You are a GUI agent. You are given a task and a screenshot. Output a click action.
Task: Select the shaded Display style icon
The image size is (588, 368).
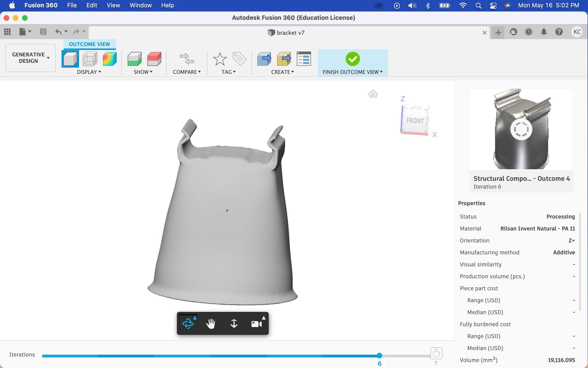click(x=70, y=59)
